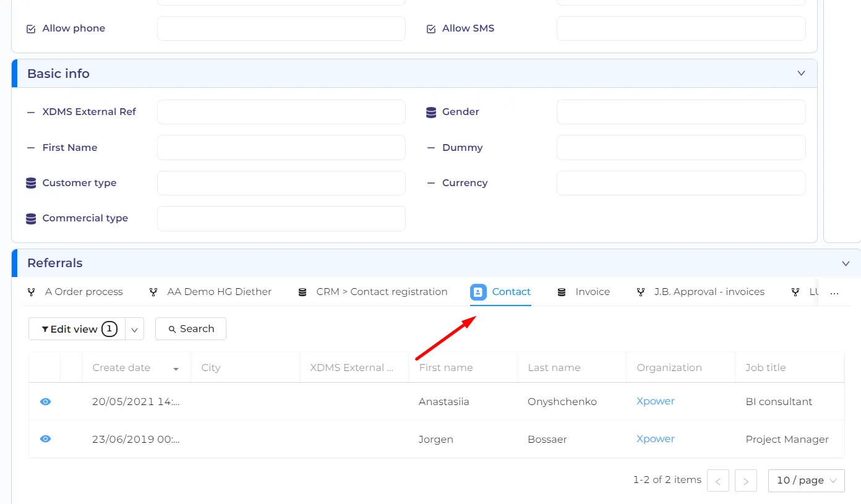The image size is (861, 504).
Task: Click the Job title column header
Action: [x=789, y=368]
